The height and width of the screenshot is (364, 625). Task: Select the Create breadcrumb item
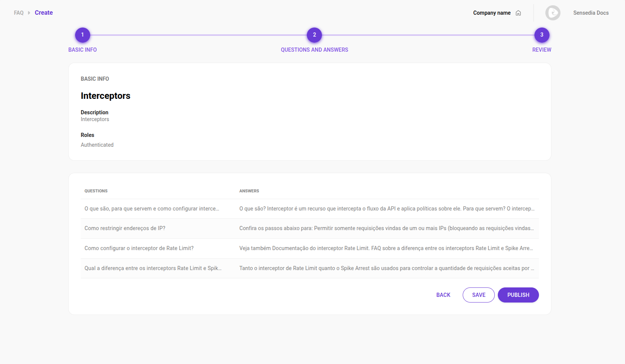44,12
